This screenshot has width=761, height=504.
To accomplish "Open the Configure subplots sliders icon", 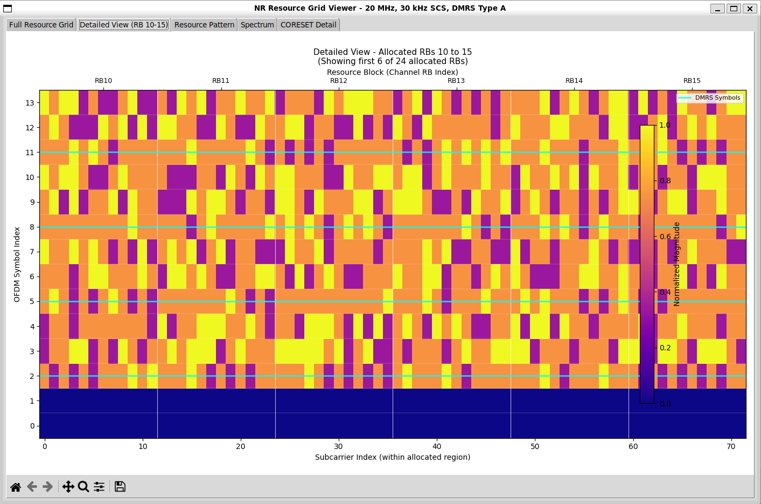I will pos(99,486).
